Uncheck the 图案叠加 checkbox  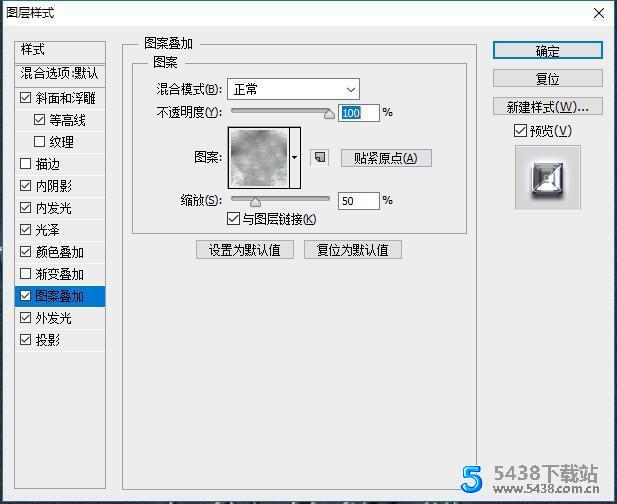pos(26,295)
